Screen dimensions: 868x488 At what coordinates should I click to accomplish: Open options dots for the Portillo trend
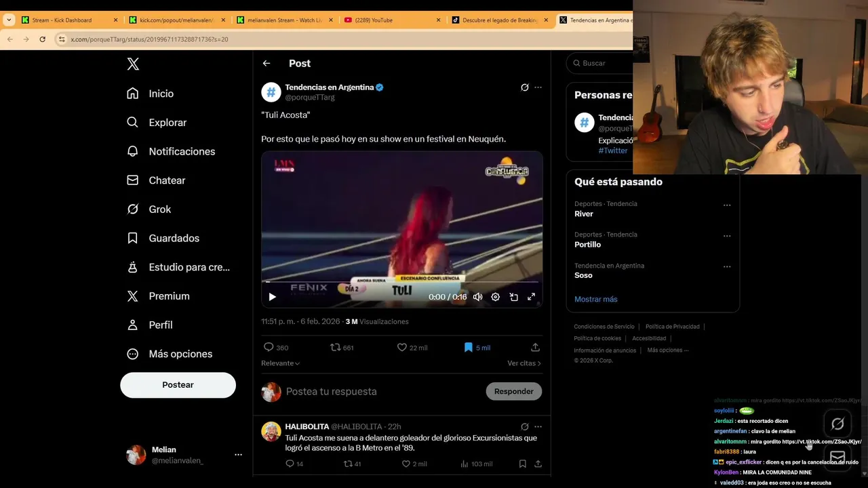[x=727, y=236]
